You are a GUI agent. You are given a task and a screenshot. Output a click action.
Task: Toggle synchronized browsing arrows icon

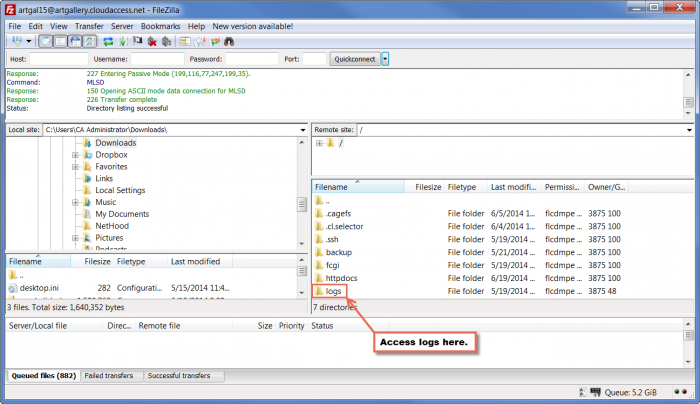(x=215, y=42)
